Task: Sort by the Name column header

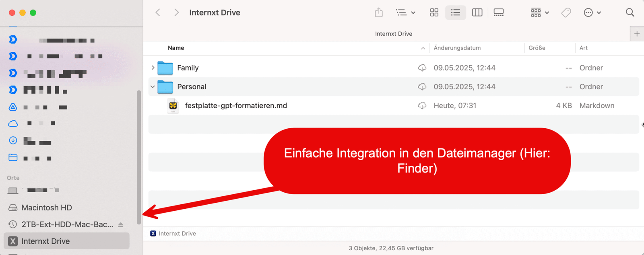Action: click(x=176, y=48)
